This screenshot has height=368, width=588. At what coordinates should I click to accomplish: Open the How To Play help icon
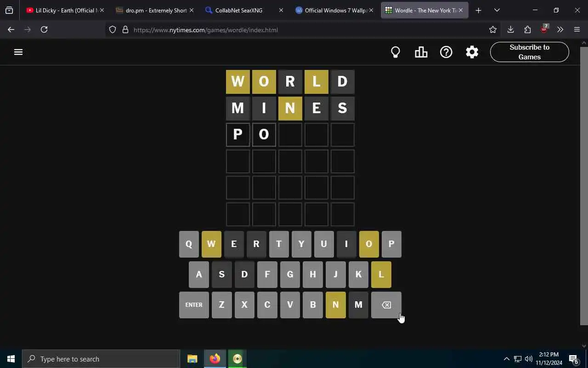pyautogui.click(x=446, y=52)
